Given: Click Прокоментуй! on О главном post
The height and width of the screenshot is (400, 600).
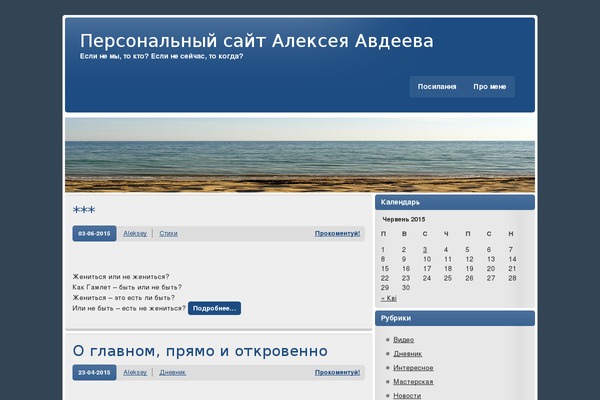Looking at the screenshot, I should coord(337,372).
